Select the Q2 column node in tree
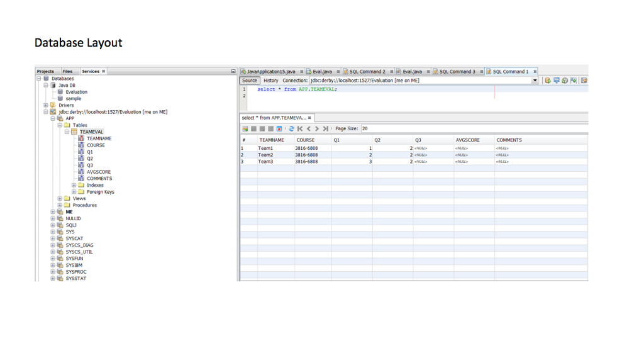The height and width of the screenshot is (353, 644). [x=89, y=159]
